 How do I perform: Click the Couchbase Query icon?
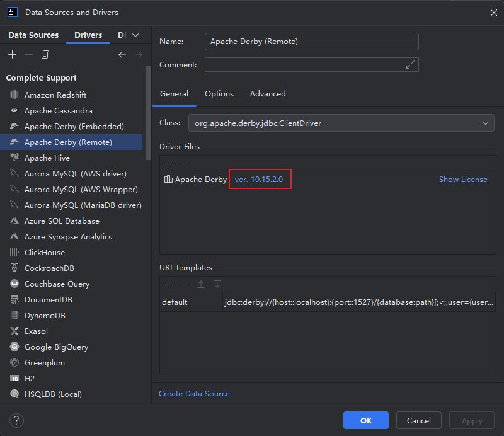14,284
